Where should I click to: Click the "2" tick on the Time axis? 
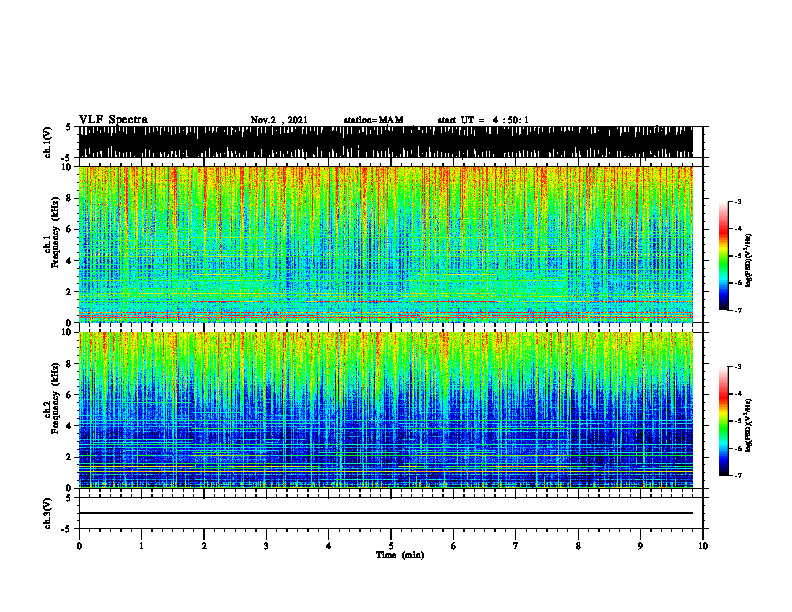204,546
